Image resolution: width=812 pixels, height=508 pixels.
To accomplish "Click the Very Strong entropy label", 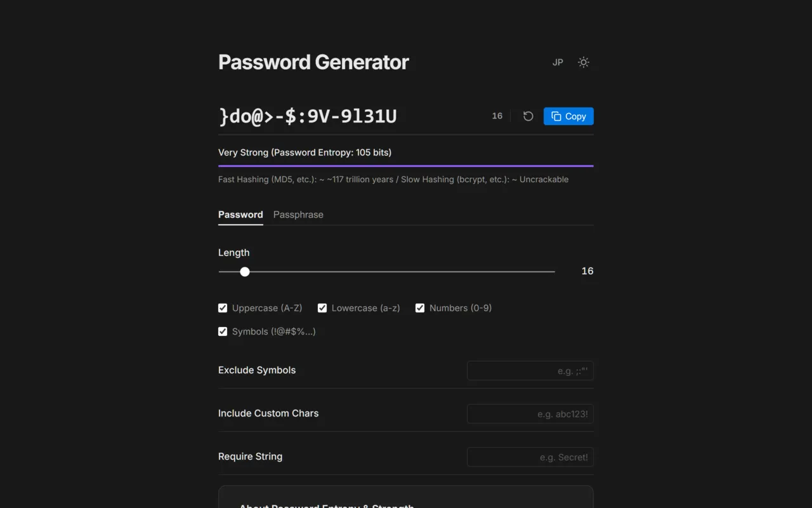I will [304, 152].
